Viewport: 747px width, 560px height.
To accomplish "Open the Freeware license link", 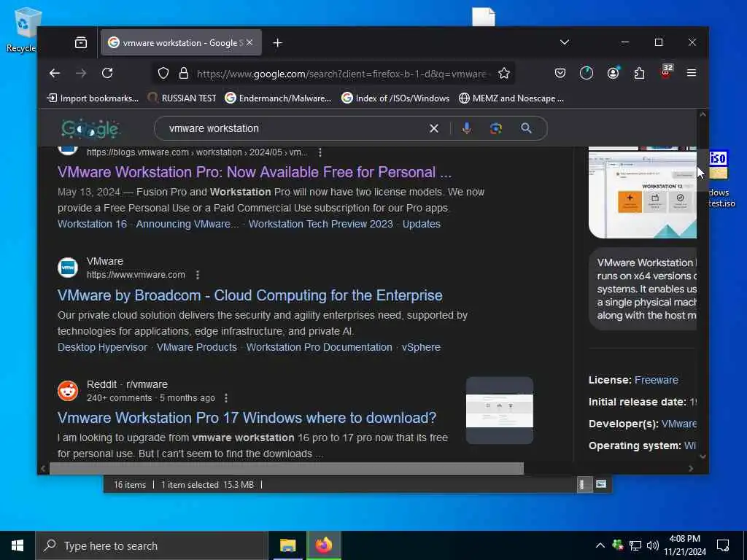I will tap(657, 380).
